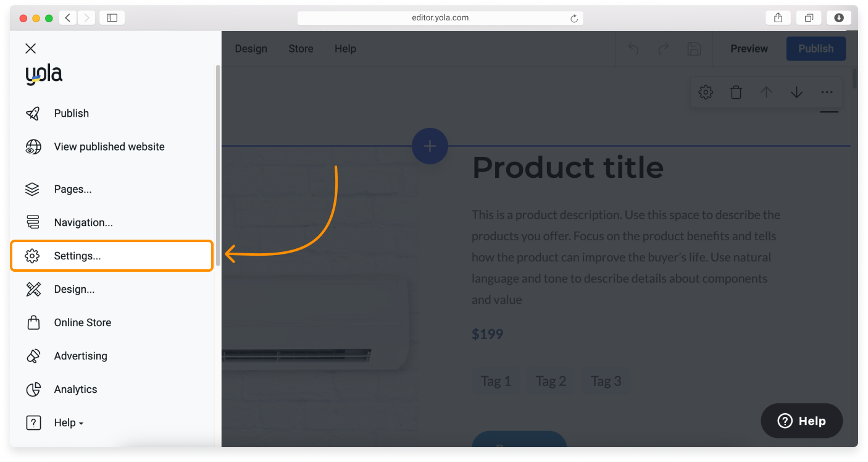
Task: Open the Design menu in the top bar
Action: (x=251, y=48)
